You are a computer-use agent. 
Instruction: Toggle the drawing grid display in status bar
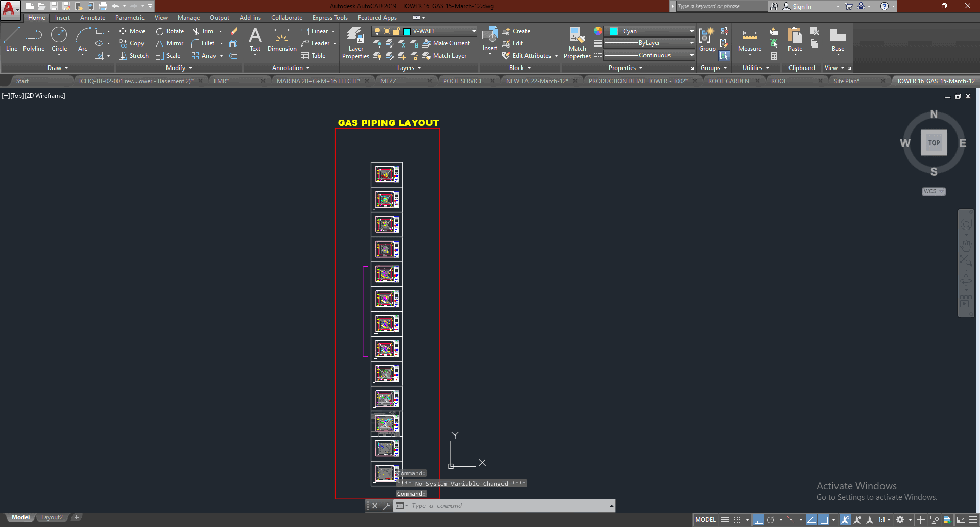[725, 520]
